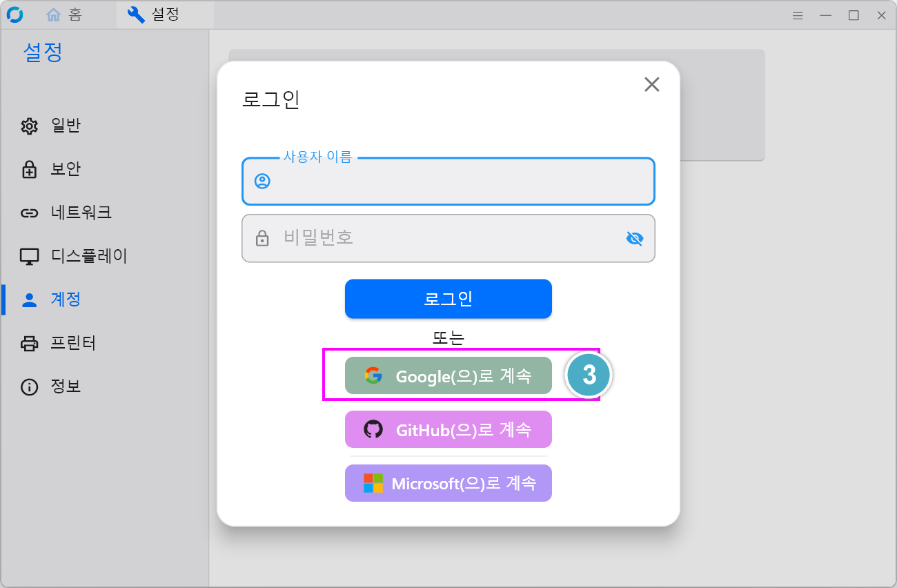897x588 pixels.
Task: Close the application window
Action: pyautogui.click(x=881, y=15)
